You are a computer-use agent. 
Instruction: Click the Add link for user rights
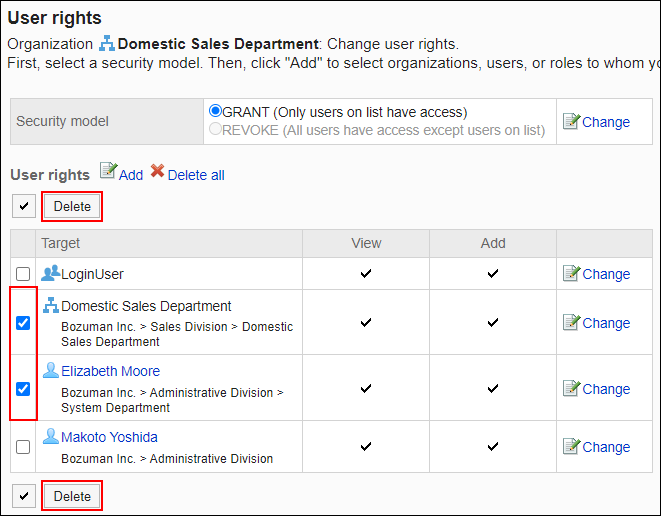tap(131, 175)
